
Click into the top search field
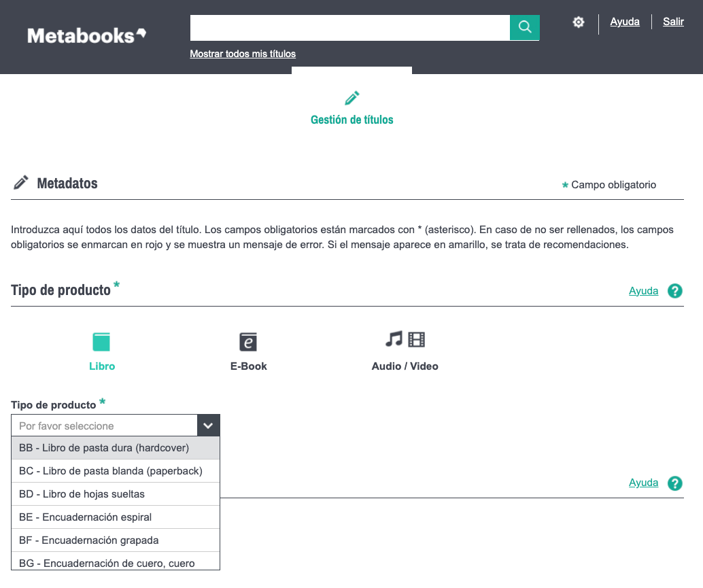click(x=349, y=27)
